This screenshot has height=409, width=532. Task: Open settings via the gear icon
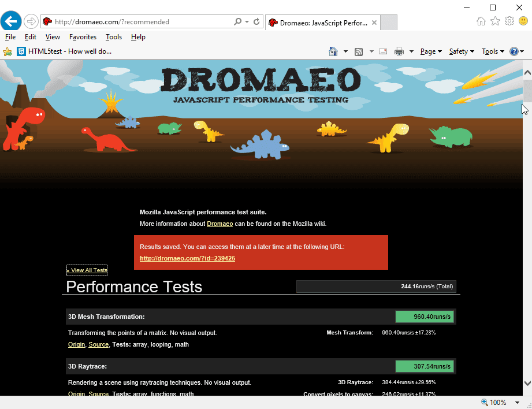[509, 21]
